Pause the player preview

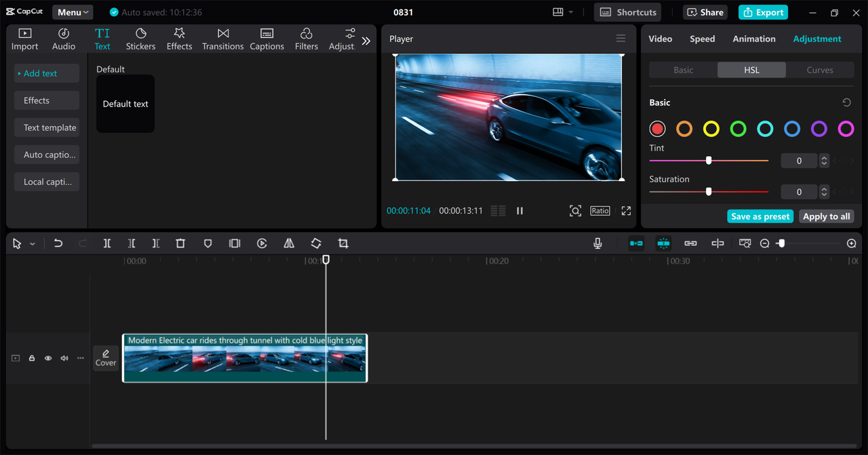(520, 211)
